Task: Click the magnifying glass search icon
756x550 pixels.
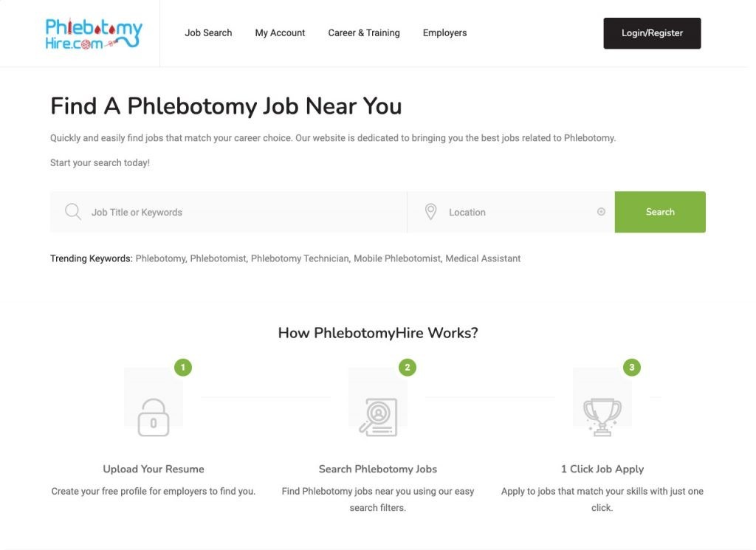Action: pos(73,212)
